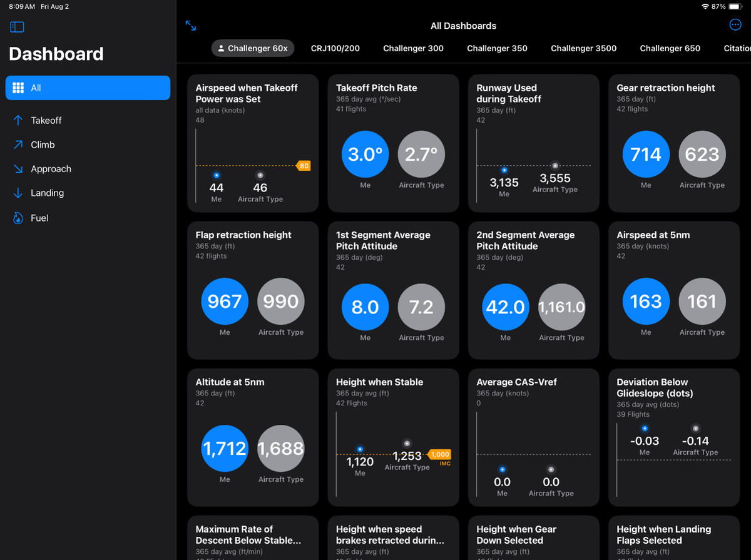The image size is (751, 560).
Task: Tap the Me bubble on Takeoff Pitch Rate
Action: [365, 154]
